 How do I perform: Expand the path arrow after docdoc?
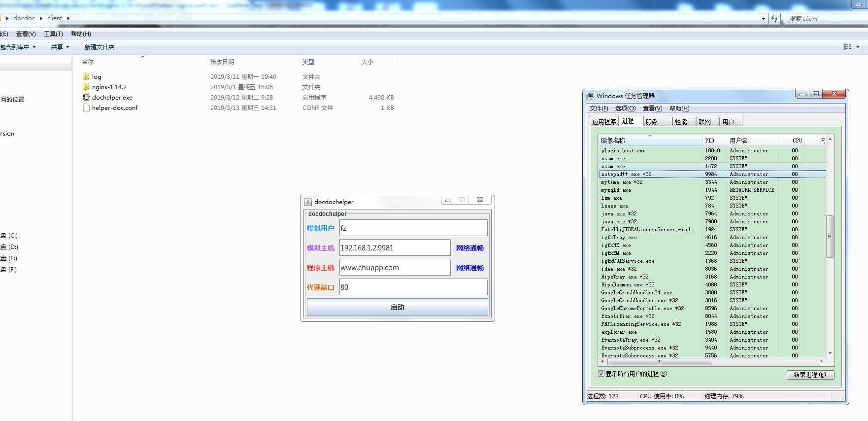point(41,18)
